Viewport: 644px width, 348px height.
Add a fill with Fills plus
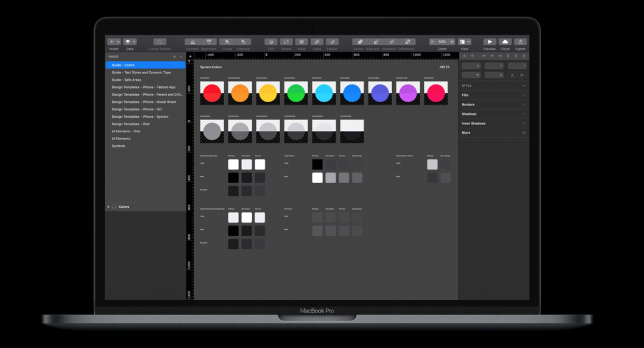point(524,95)
